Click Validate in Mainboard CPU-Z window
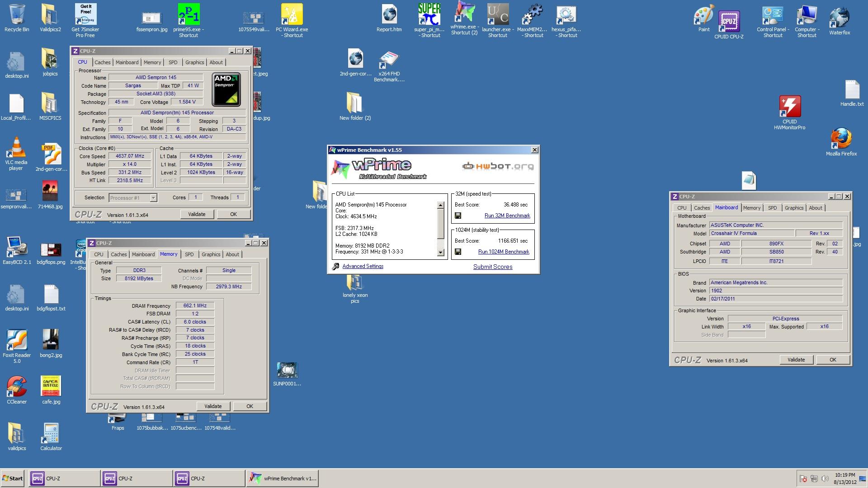This screenshot has height=488, width=868. [x=796, y=360]
